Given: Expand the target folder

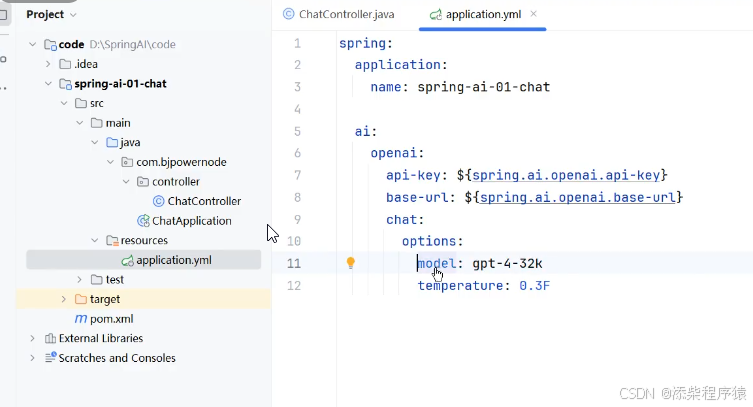Looking at the screenshot, I should 63,299.
